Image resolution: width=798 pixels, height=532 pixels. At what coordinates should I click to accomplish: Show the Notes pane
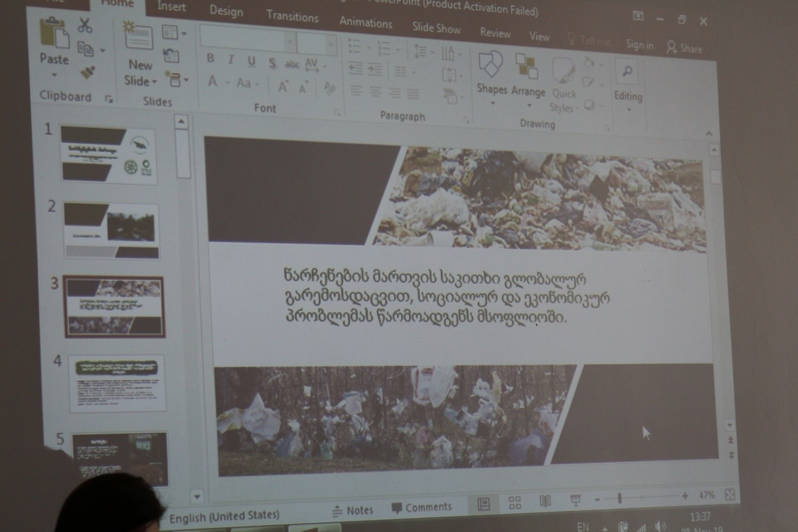352,510
